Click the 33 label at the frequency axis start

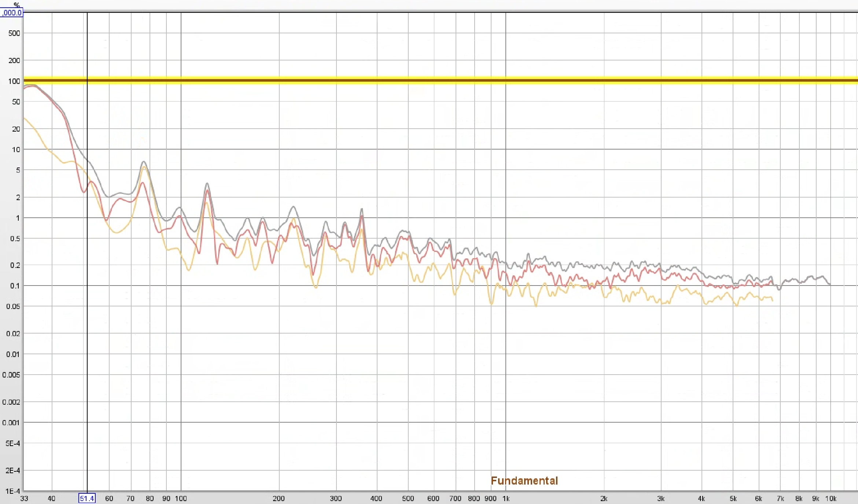click(24, 499)
